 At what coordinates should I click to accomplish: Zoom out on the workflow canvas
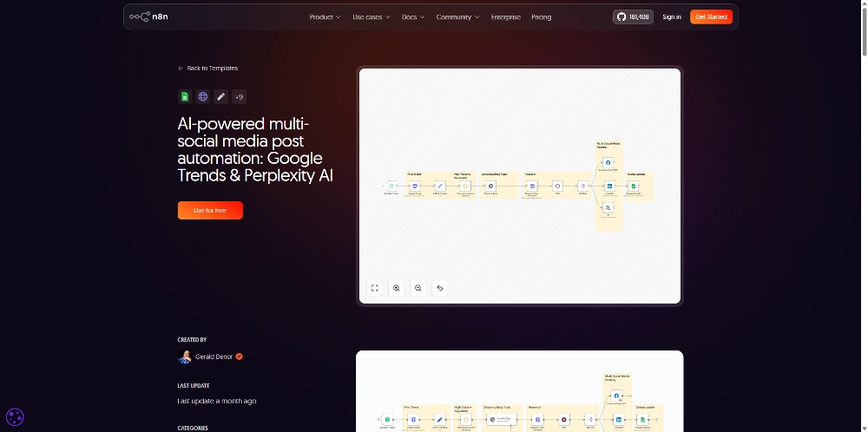coord(418,288)
